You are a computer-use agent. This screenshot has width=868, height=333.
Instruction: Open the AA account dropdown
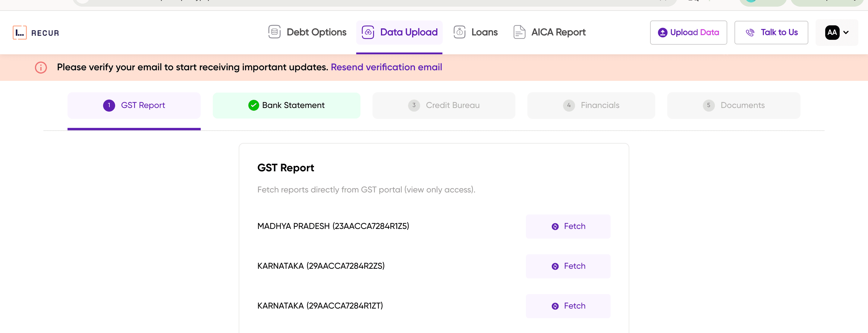coord(832,32)
